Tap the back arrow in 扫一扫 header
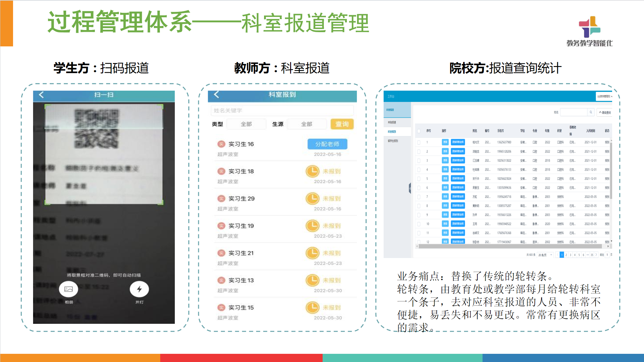 click(x=42, y=95)
